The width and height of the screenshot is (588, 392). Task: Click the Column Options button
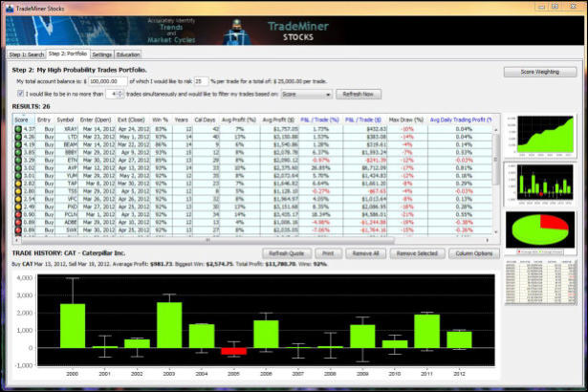470,252
